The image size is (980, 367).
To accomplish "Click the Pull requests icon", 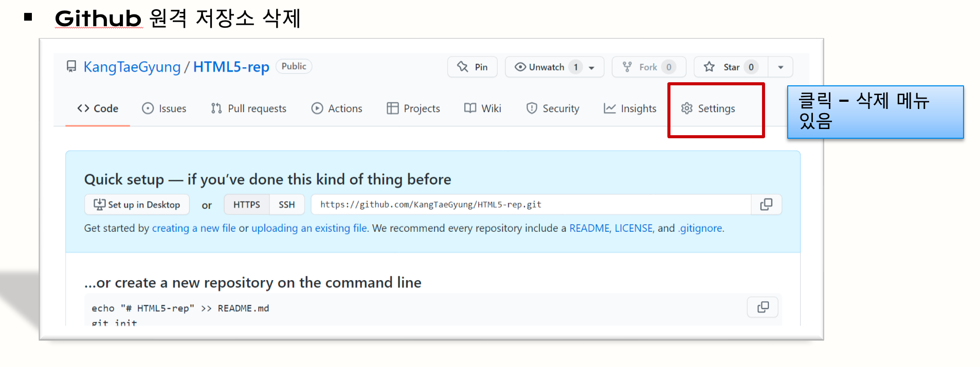I will (216, 108).
